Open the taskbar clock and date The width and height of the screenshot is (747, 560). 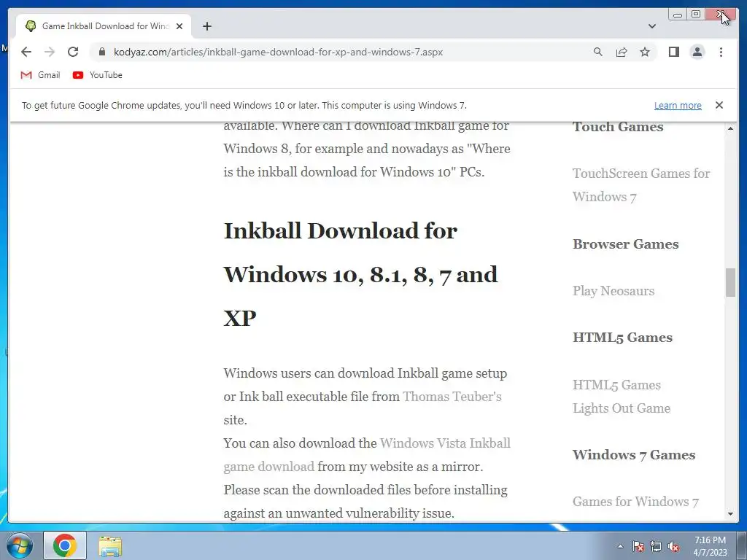710,546
